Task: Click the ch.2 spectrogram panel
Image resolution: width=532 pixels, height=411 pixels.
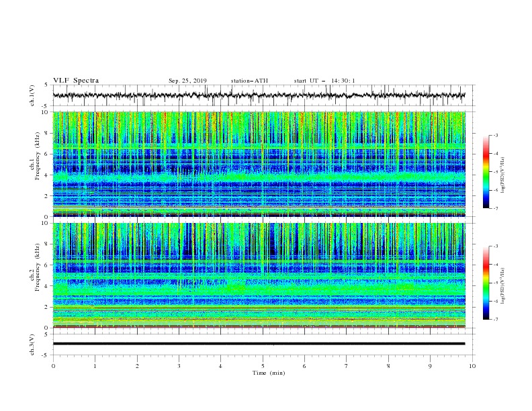Action: point(259,275)
